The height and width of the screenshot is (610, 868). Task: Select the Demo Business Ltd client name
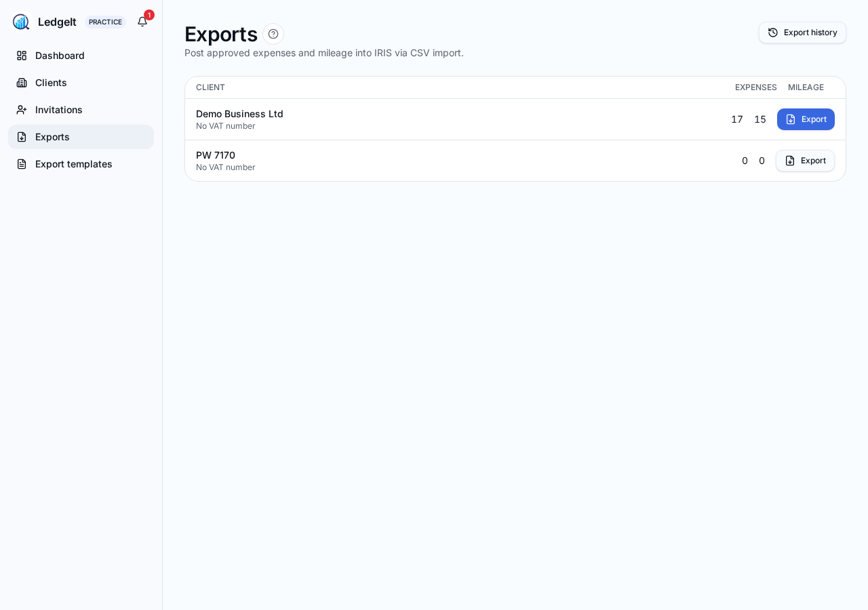tap(239, 114)
